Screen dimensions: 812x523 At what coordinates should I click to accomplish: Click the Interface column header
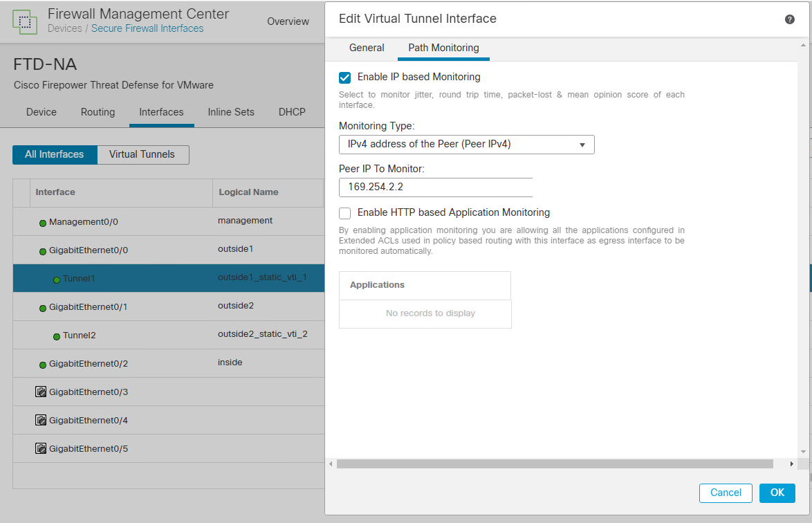(x=55, y=192)
